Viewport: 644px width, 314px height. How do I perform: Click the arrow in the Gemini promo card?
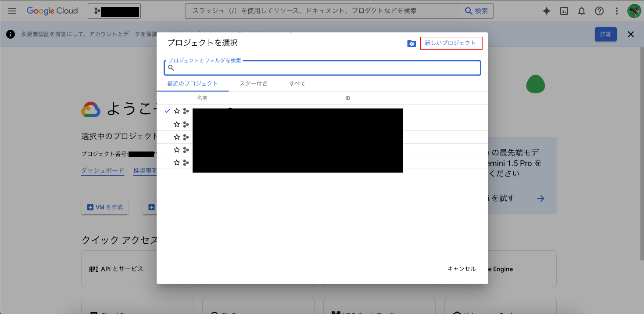541,199
